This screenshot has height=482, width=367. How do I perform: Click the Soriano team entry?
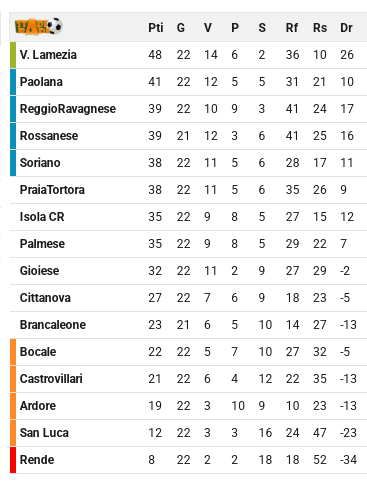click(40, 163)
